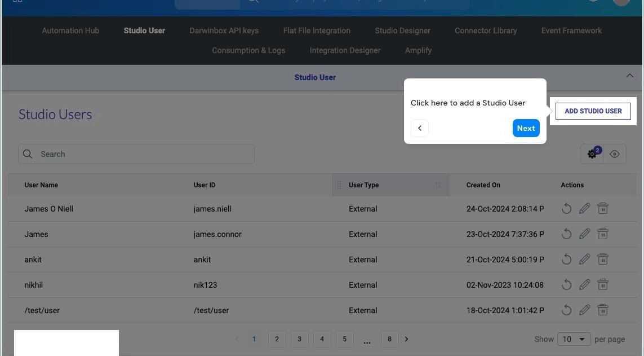
Task: Go to Event Framework tab
Action: pos(571,30)
